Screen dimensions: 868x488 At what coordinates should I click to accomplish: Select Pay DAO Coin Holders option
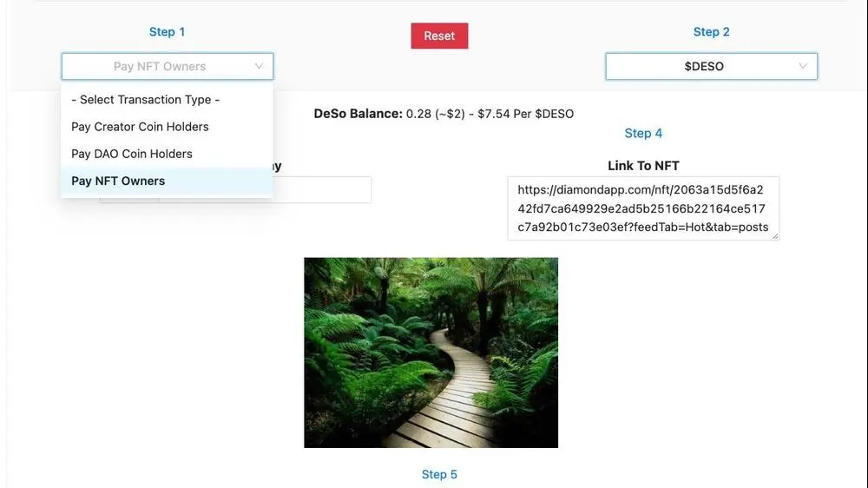(x=132, y=154)
